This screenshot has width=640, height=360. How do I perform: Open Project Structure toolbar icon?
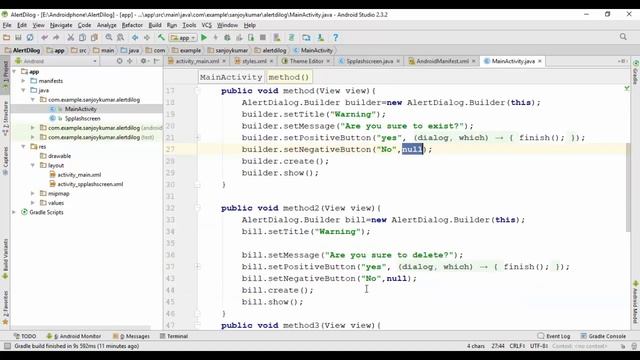pos(306,38)
